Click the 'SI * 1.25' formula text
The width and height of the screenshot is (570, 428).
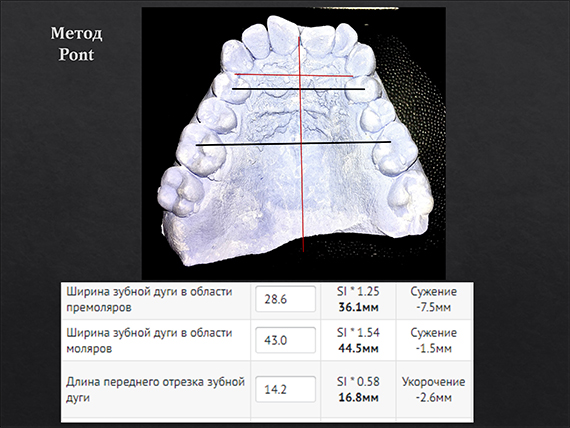click(358, 291)
